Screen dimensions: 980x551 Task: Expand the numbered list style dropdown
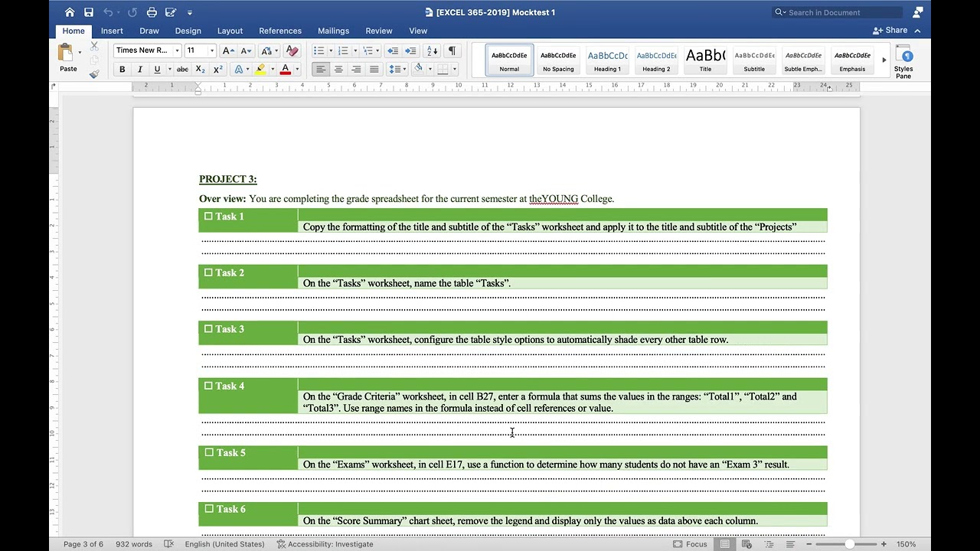click(355, 51)
